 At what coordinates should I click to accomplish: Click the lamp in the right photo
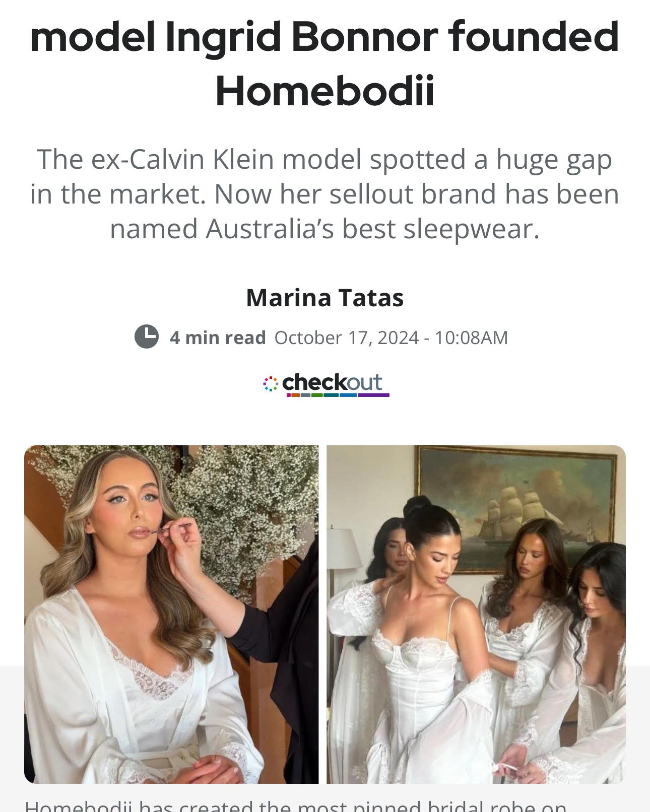click(344, 559)
